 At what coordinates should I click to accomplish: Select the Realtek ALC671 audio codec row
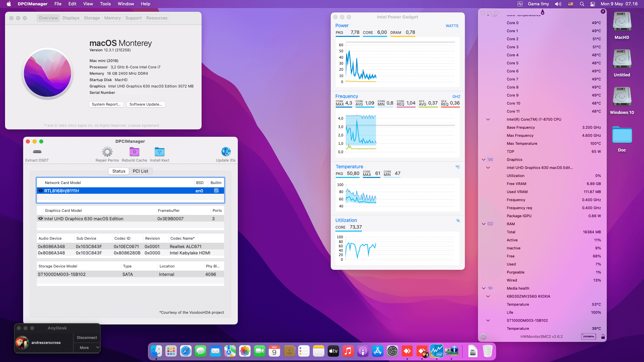tap(130, 246)
